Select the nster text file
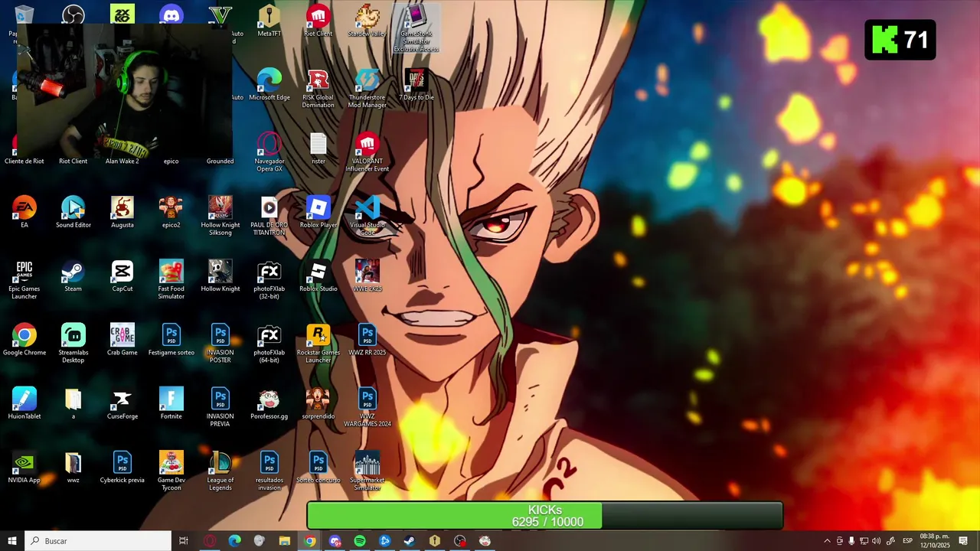The image size is (980, 551). [318, 149]
